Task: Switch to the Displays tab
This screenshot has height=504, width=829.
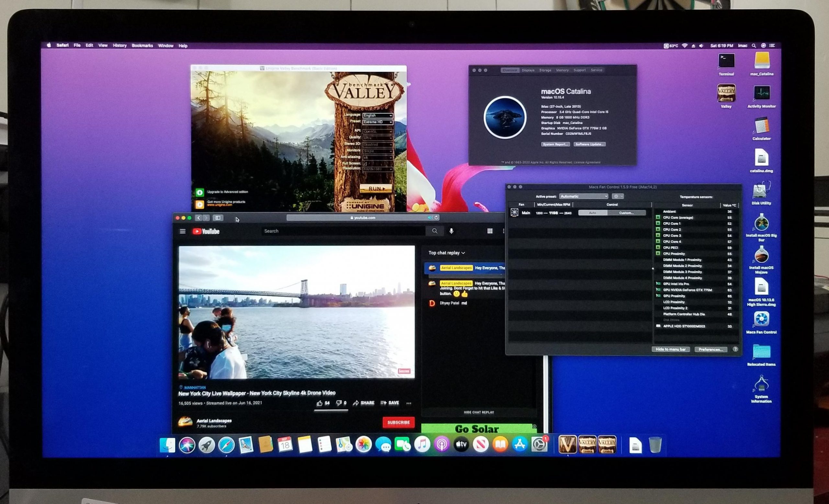Action: pyautogui.click(x=528, y=70)
